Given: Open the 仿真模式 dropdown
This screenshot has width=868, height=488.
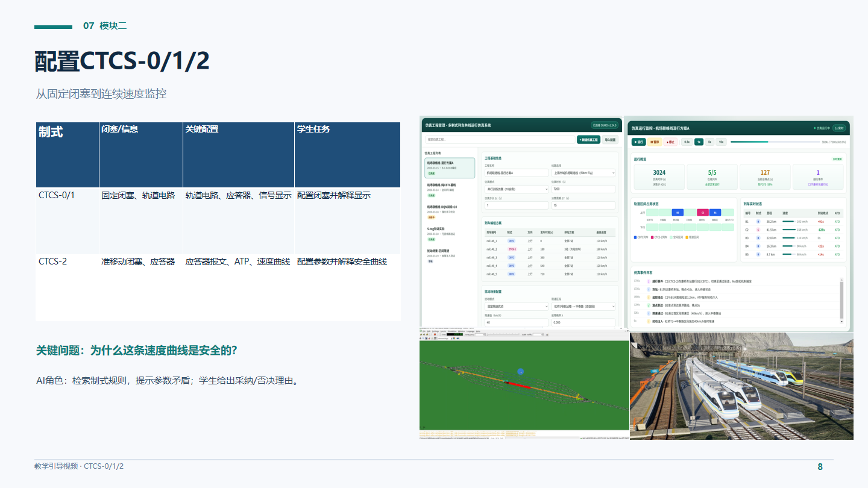Looking at the screenshot, I should pos(517,189).
